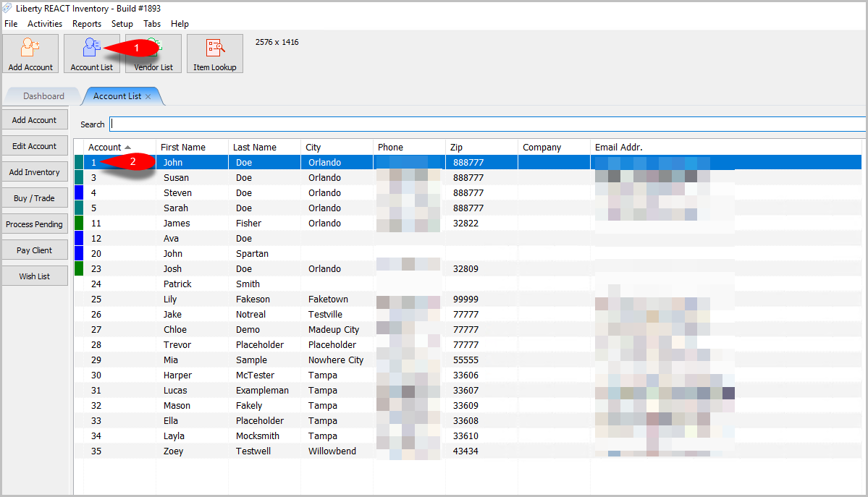The width and height of the screenshot is (868, 497).
Task: Open the Setup menu
Action: pos(122,24)
